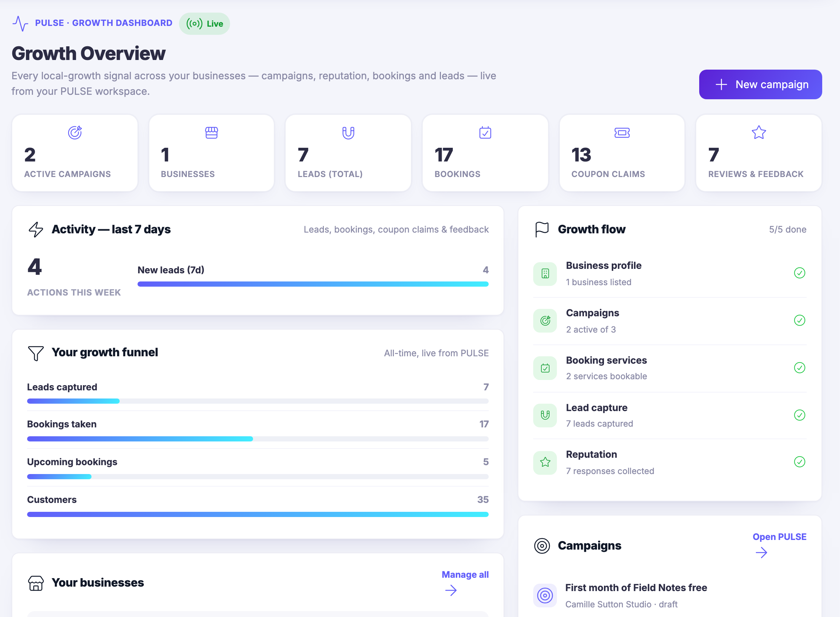Click 'All-time, live from PULSE' text
Image resolution: width=840 pixels, height=617 pixels.
click(x=436, y=353)
